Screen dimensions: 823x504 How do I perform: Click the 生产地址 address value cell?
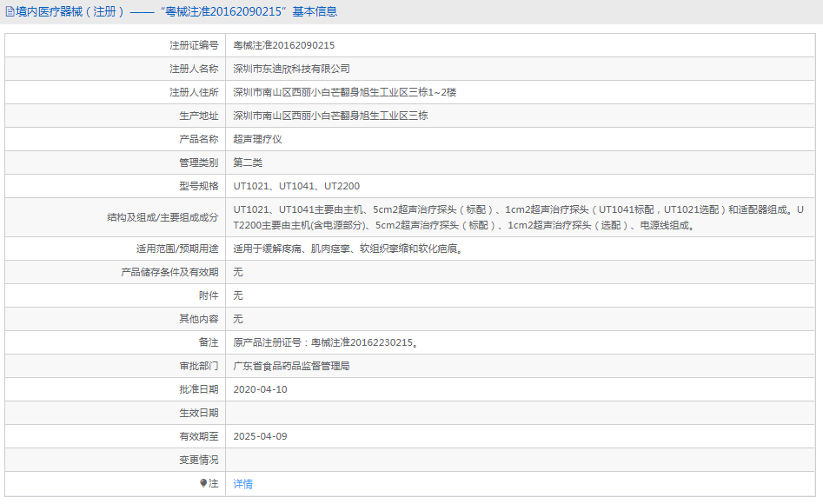pyautogui.click(x=330, y=116)
